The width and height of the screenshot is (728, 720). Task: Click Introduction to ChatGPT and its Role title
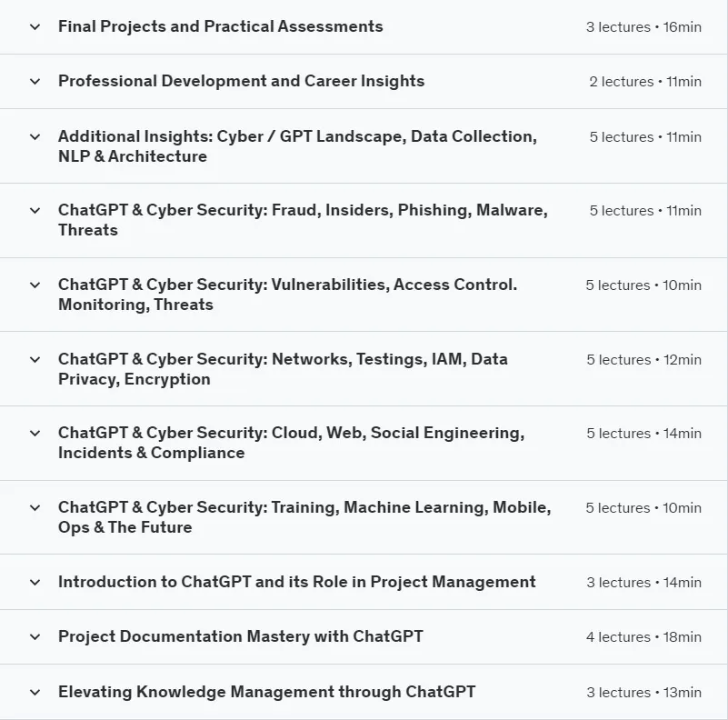coord(296,582)
